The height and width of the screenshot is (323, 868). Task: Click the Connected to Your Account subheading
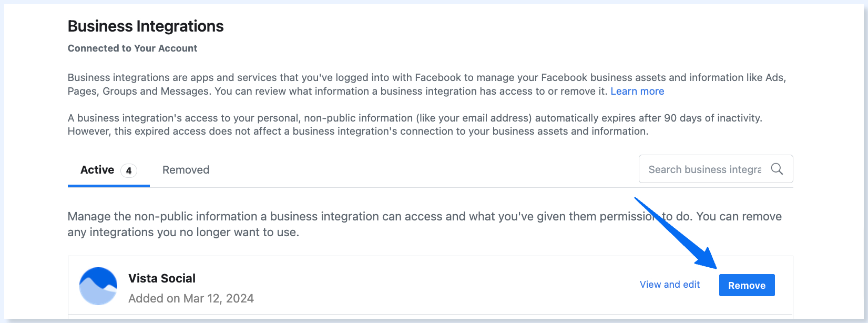(x=132, y=48)
